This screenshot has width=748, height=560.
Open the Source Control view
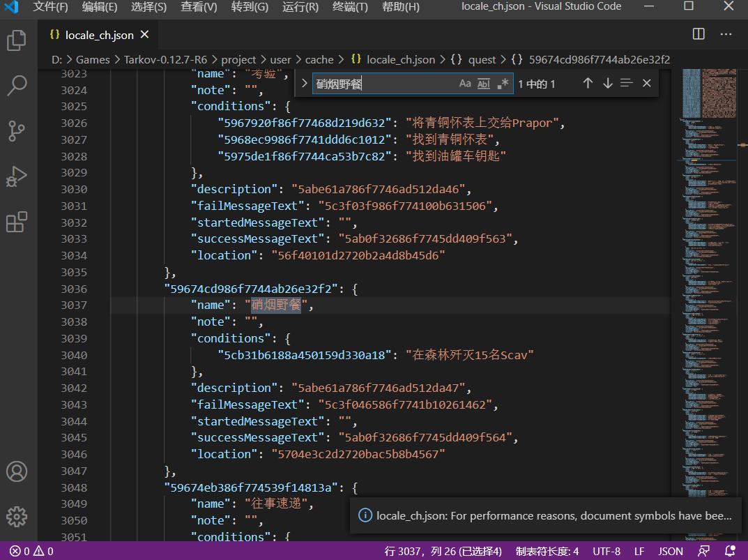coord(17,131)
